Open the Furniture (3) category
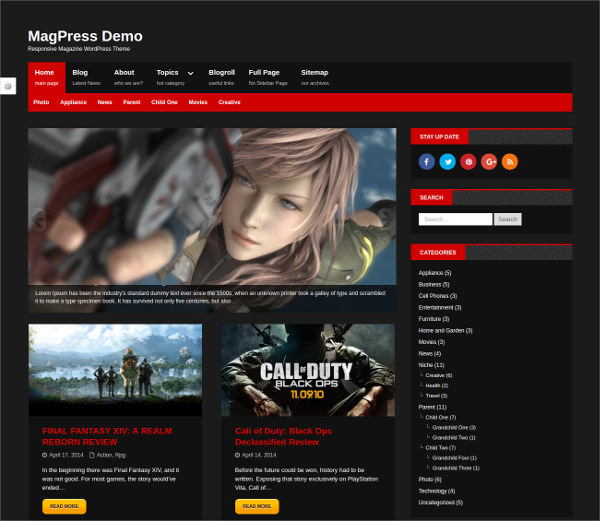Image resolution: width=600 pixels, height=521 pixels. pos(434,319)
